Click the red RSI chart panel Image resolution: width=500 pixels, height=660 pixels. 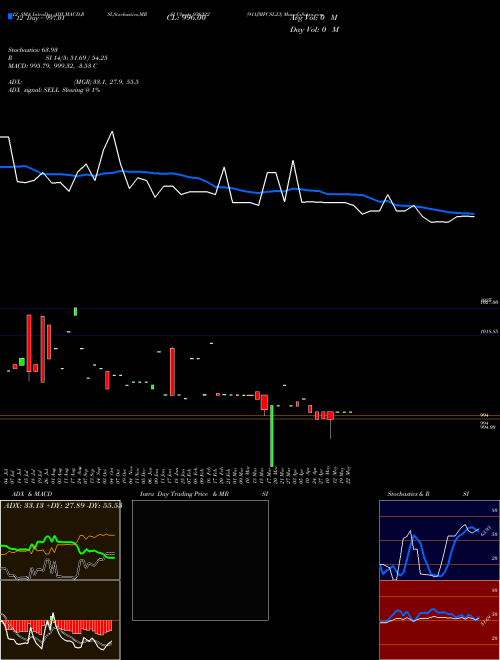pos(439,620)
